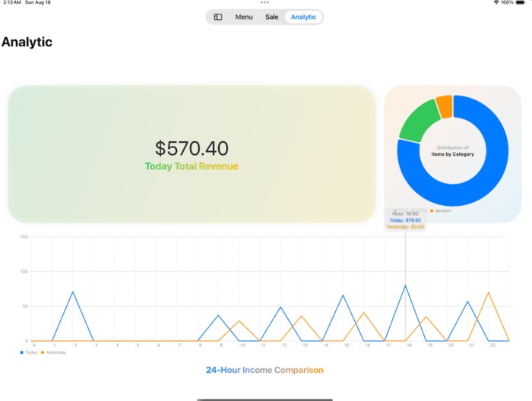Click the Today Total Revenue label
The height and width of the screenshot is (401, 532).
(192, 166)
